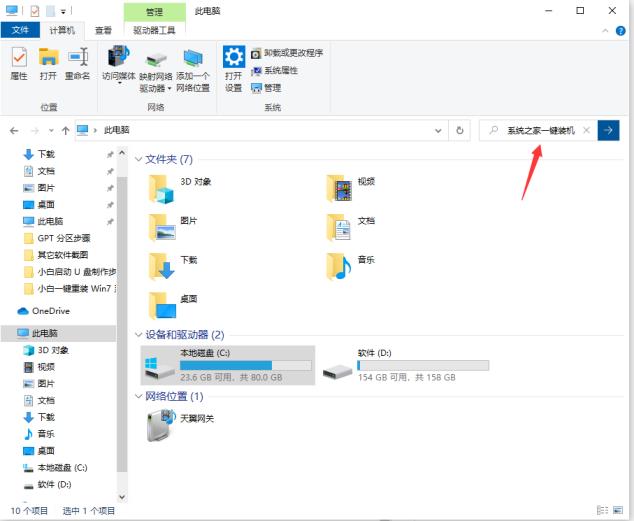This screenshot has width=634, height=521.
Task: Switch to large icons view at bottom right
Action: tap(619, 511)
